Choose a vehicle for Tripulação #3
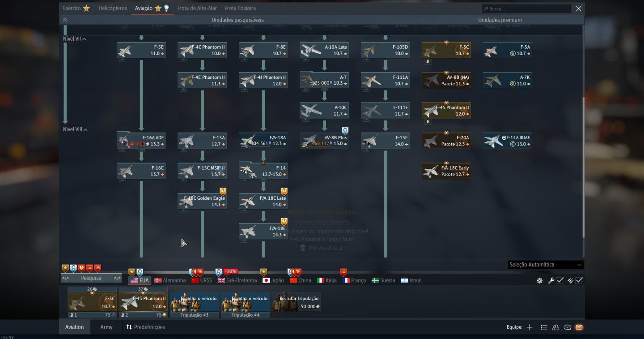 [194, 302]
